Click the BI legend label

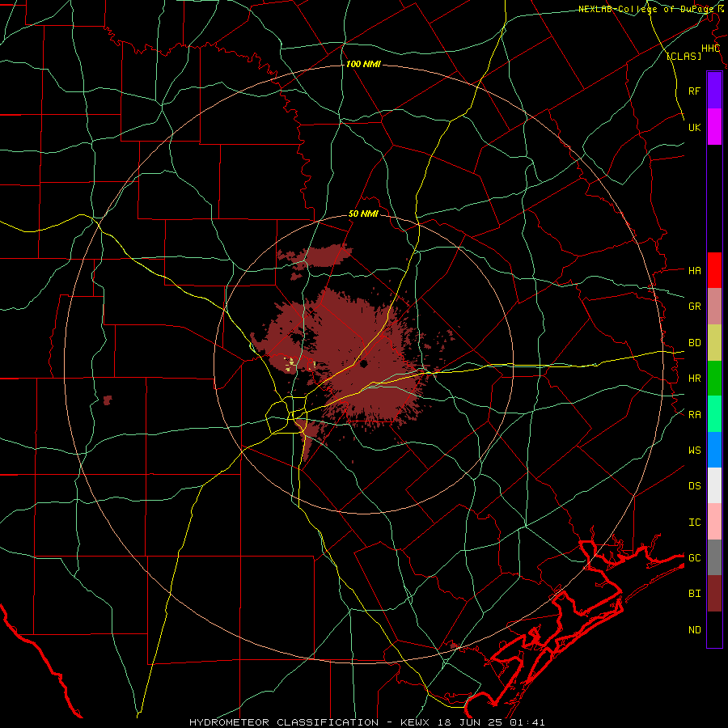694,594
